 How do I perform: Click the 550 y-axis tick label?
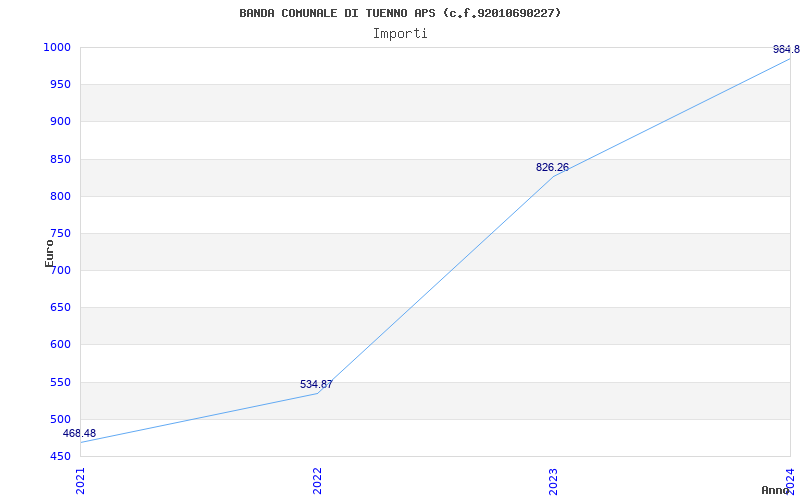coord(60,382)
